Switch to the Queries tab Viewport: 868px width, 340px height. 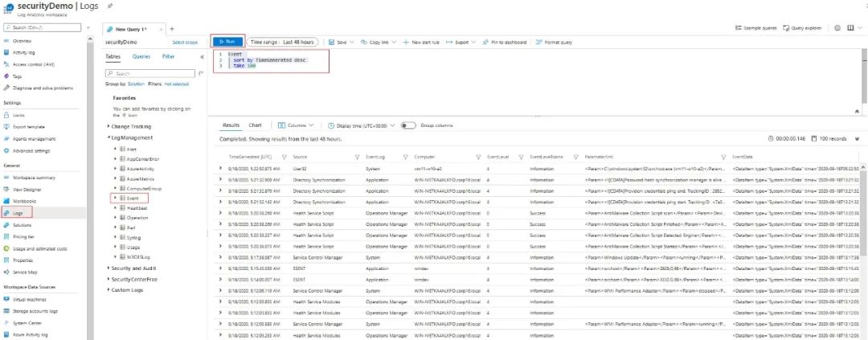[141, 56]
